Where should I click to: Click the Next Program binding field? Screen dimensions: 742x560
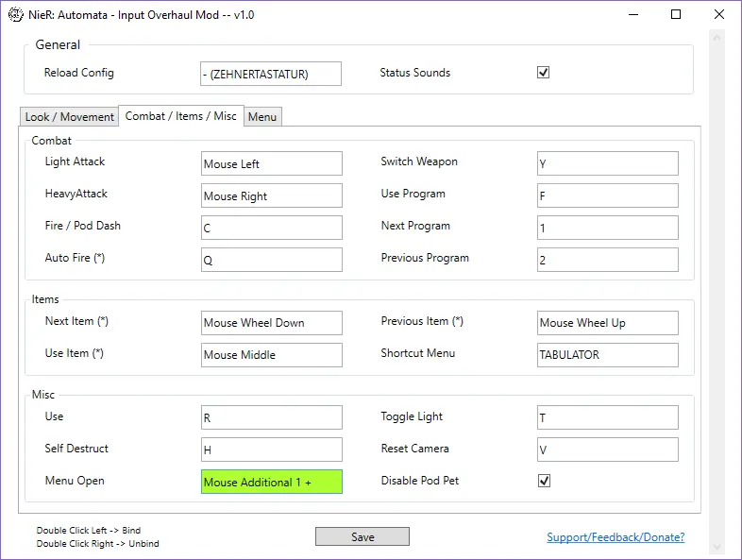pos(608,228)
